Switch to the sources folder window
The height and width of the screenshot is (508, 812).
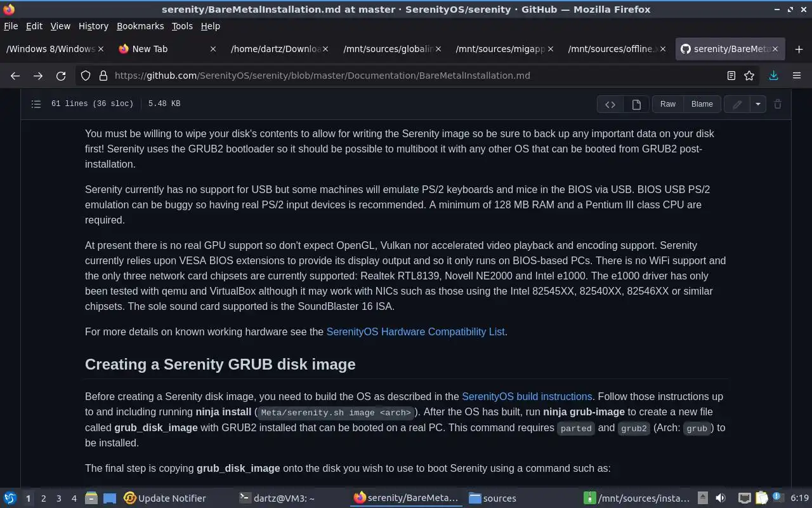point(492,498)
